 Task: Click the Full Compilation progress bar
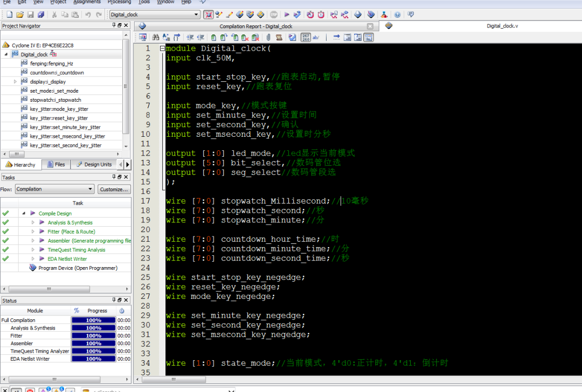pos(93,320)
